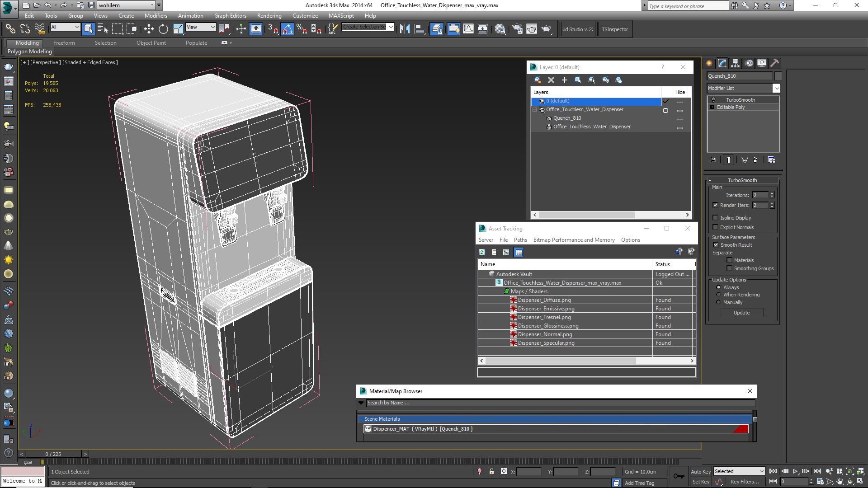Open Asset Tracking Paths menu
Viewport: 868px width, 488px height.
tap(520, 240)
